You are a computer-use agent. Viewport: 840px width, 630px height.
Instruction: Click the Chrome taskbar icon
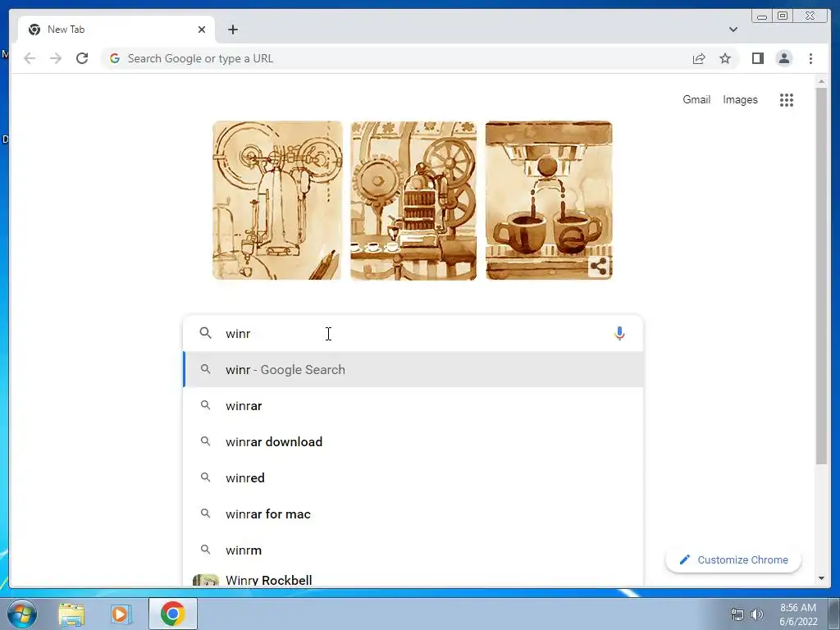[172, 614]
